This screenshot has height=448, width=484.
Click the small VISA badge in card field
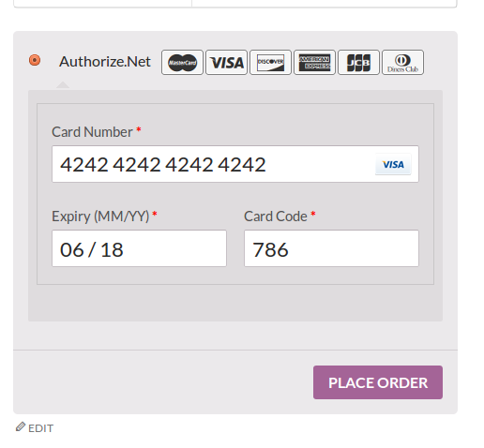pyautogui.click(x=393, y=164)
